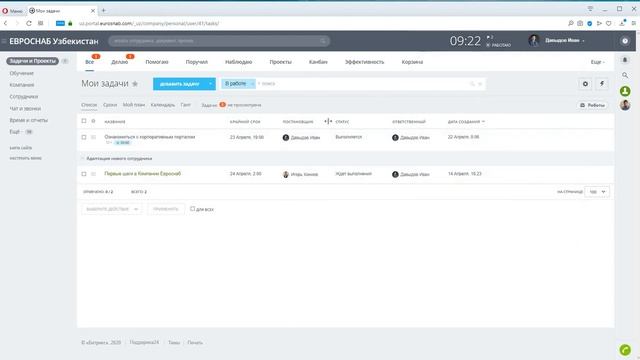Click the help question mark icon in header
The image size is (640, 360).
[625, 41]
